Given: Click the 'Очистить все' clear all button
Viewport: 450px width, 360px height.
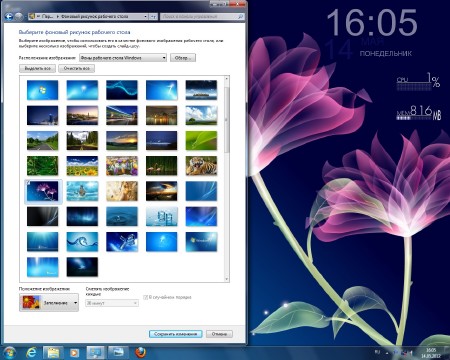Looking at the screenshot, I should 77,68.
